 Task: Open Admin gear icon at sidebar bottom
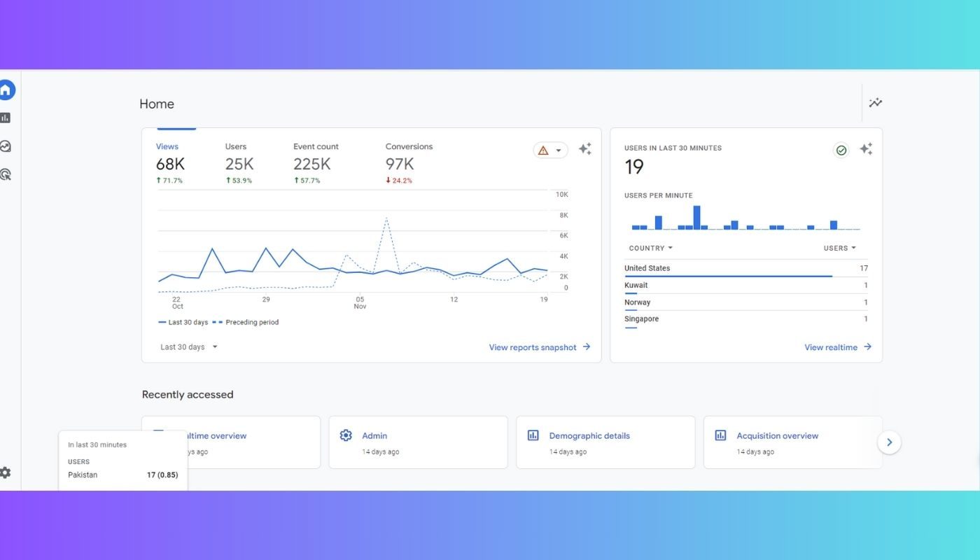[x=6, y=472]
